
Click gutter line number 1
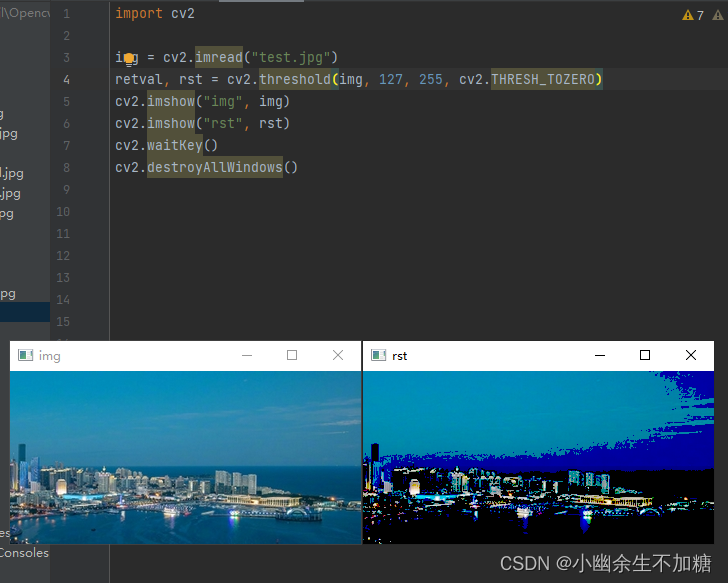click(x=66, y=14)
